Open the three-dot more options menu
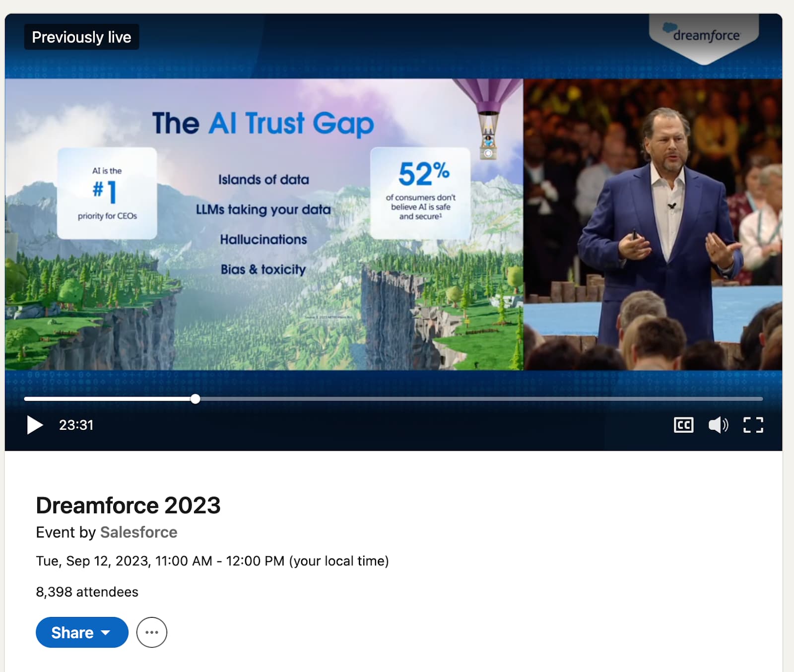 coord(152,632)
